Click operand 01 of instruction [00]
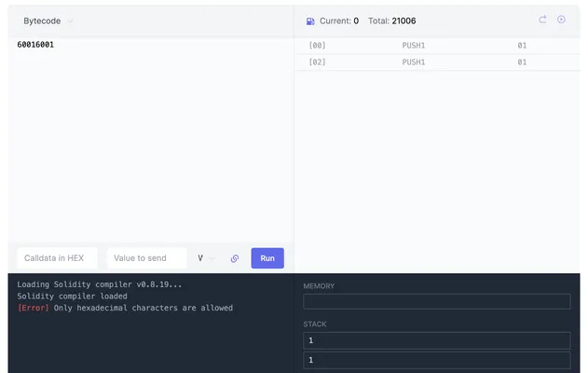The image size is (588, 373). click(x=522, y=46)
